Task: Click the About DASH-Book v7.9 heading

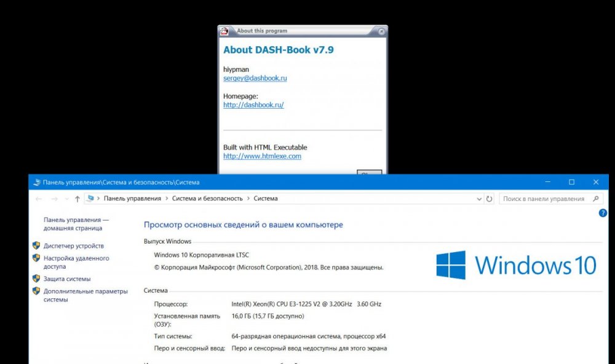Action: tap(279, 50)
